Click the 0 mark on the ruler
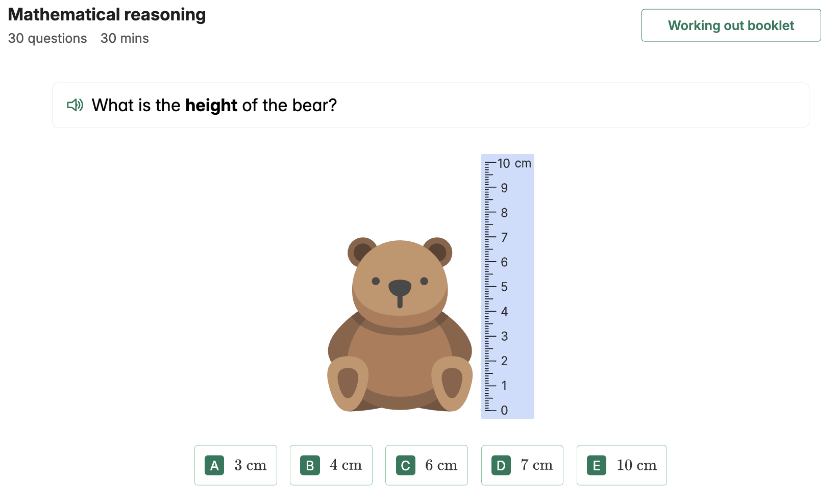 pos(504,410)
